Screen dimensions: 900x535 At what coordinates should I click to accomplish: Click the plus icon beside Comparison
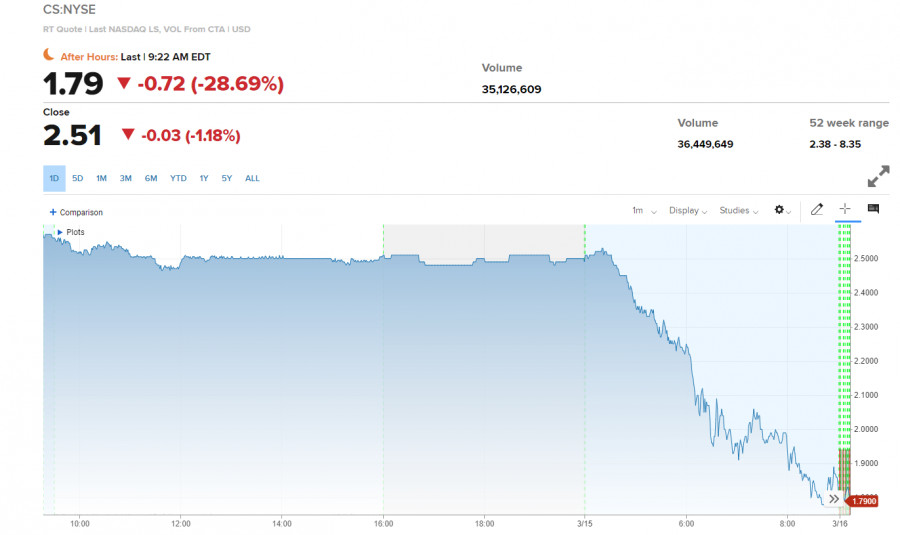pyautogui.click(x=53, y=212)
